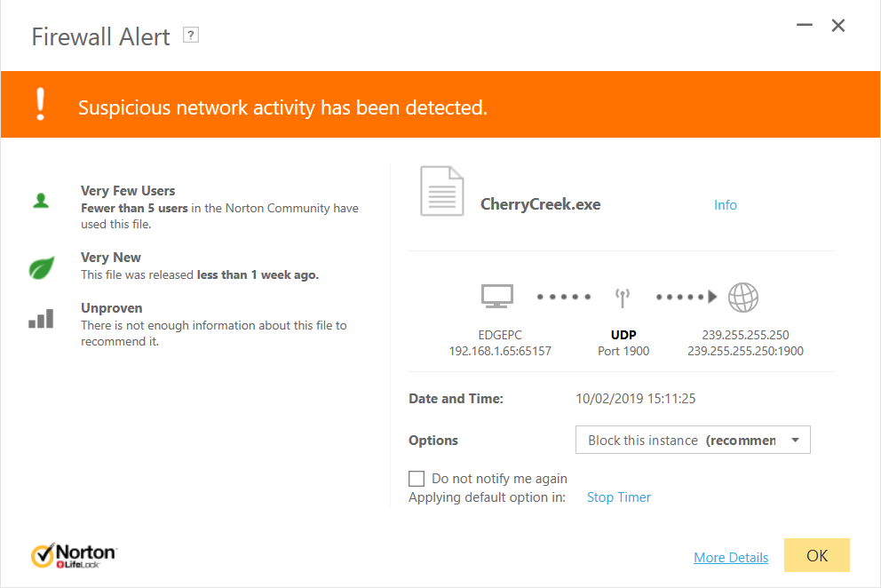Click the globe destination icon

pyautogui.click(x=743, y=297)
